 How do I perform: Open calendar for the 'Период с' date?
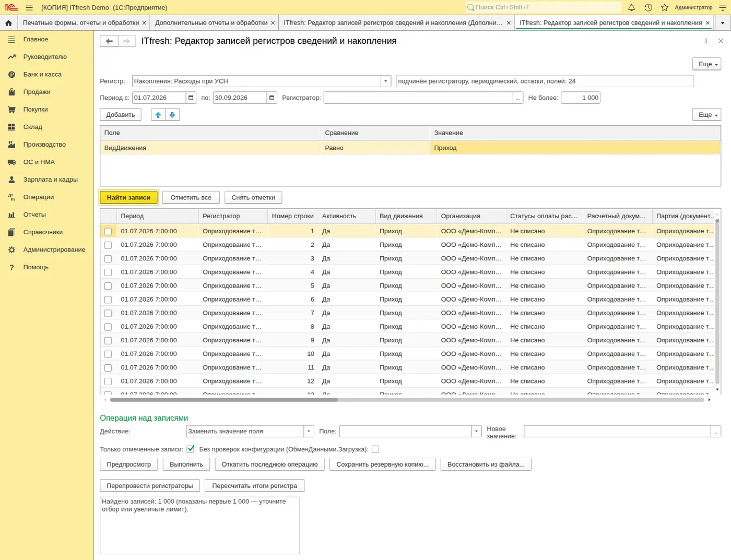click(191, 98)
